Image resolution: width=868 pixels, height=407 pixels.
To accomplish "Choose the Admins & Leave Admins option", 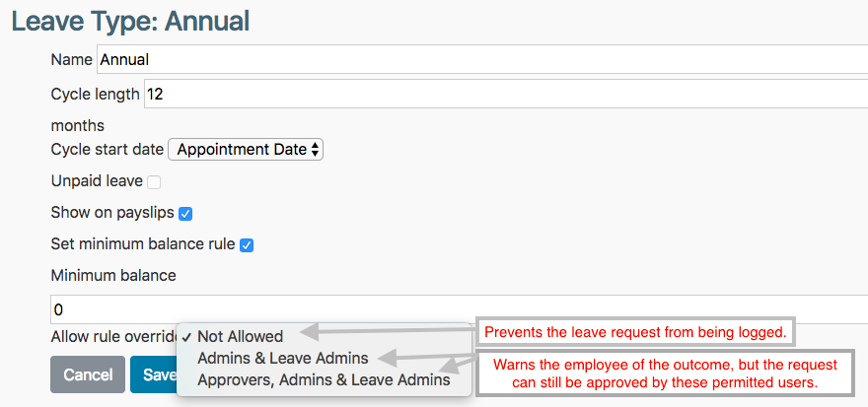I will pos(282,358).
